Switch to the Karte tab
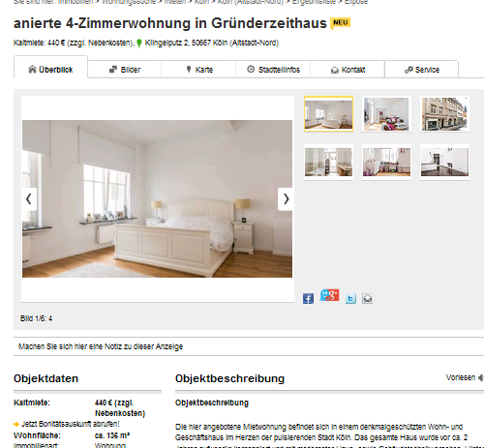Image resolution: width=484 pixels, height=448 pixels. [x=198, y=70]
